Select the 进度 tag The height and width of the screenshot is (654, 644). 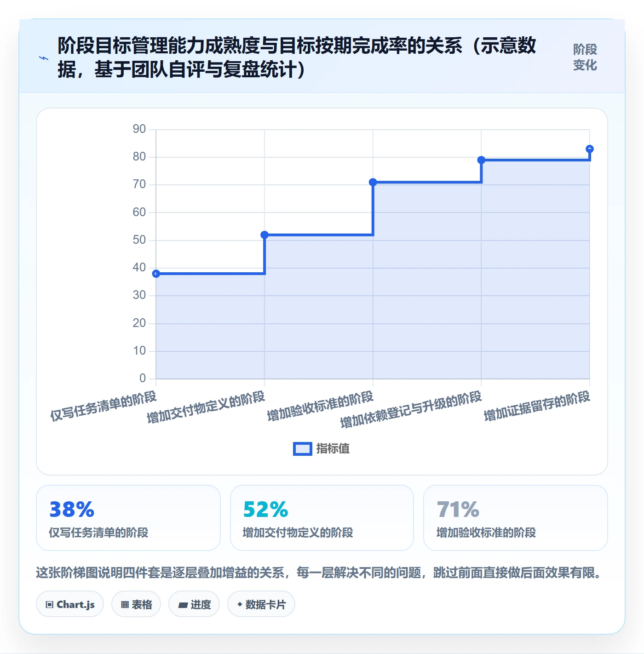[194, 604]
